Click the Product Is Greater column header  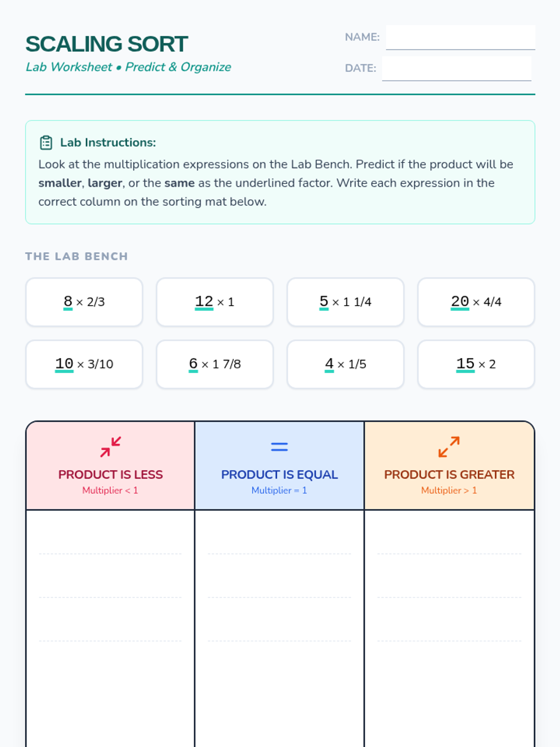pos(449,474)
